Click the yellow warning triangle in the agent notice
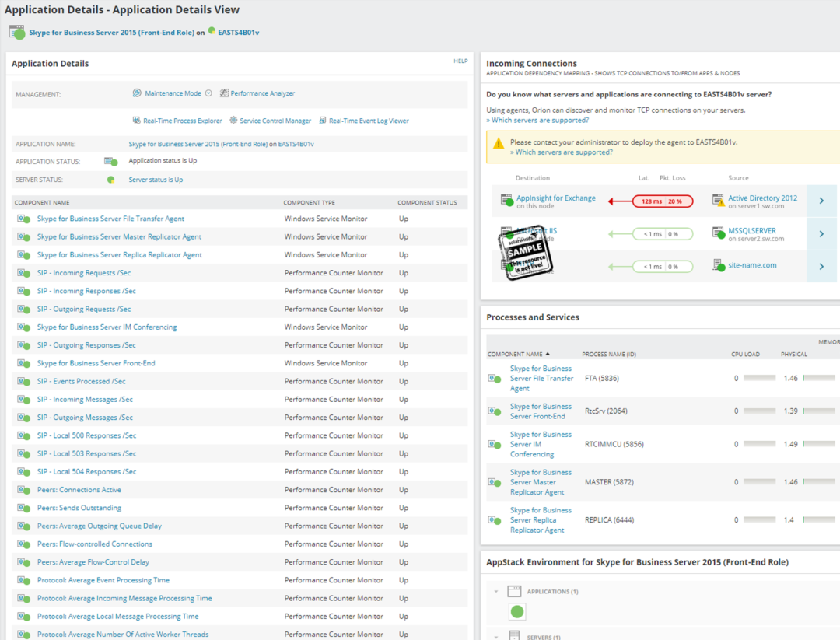Image resolution: width=840 pixels, height=640 pixels. point(499,144)
